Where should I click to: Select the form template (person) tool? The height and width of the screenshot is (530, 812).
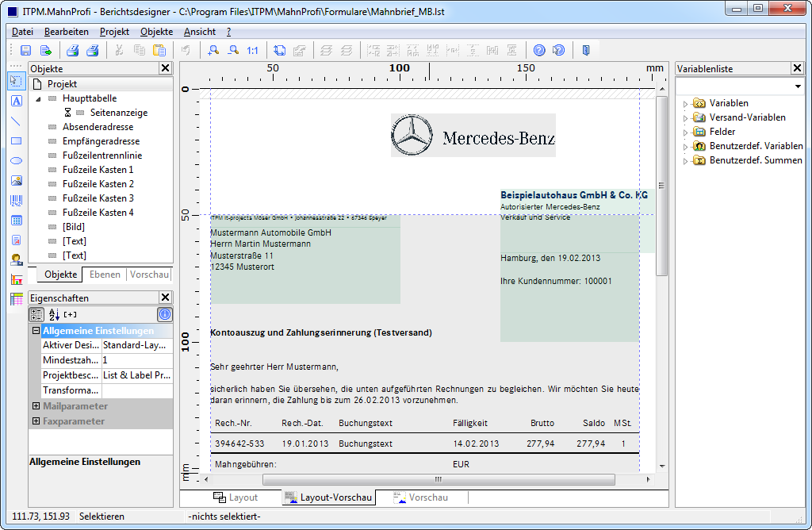pyautogui.click(x=17, y=260)
